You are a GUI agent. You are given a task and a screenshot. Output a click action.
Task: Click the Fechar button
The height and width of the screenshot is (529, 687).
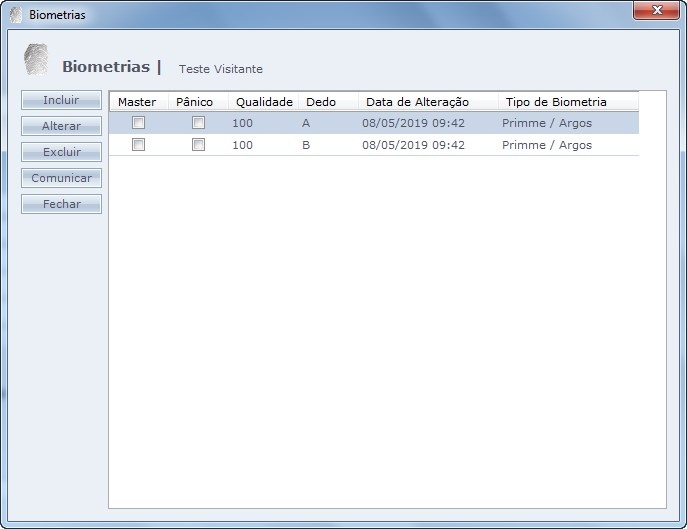click(x=61, y=205)
